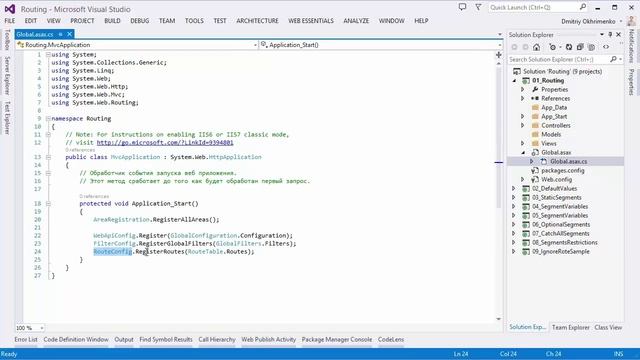Viewport: 640px width, 360px height.
Task: Select Web.config in Solution Explorer
Action: (x=557, y=180)
